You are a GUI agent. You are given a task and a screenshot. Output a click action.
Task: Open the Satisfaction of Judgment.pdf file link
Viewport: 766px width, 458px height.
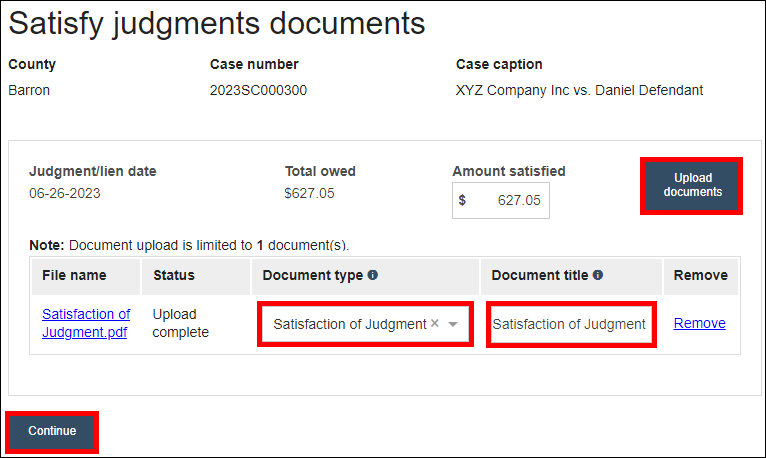(86, 324)
